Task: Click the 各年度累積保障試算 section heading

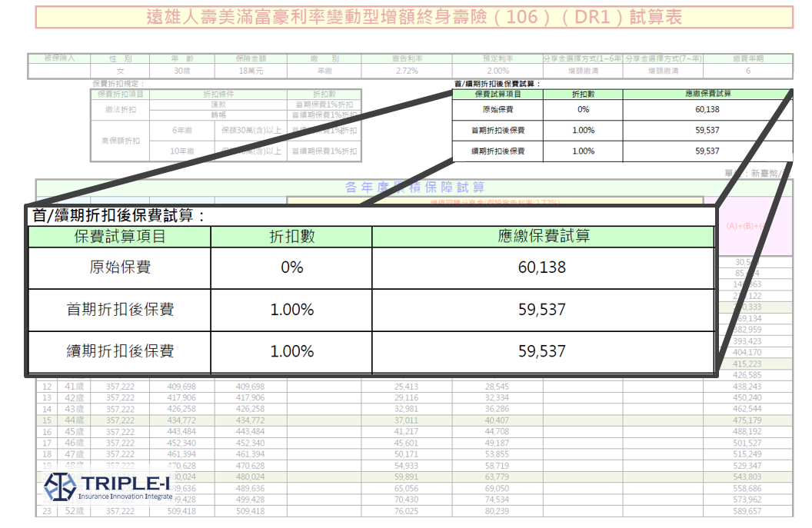Action: 414,188
